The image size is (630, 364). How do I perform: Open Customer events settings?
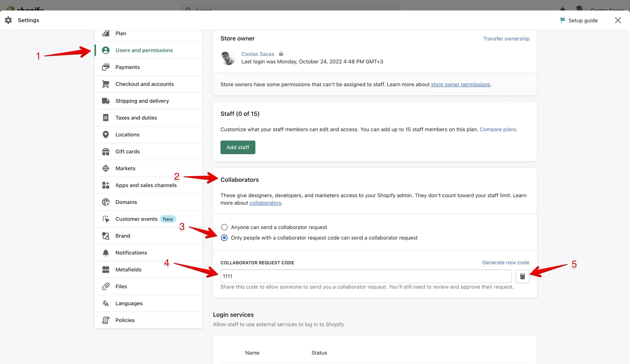click(x=149, y=219)
